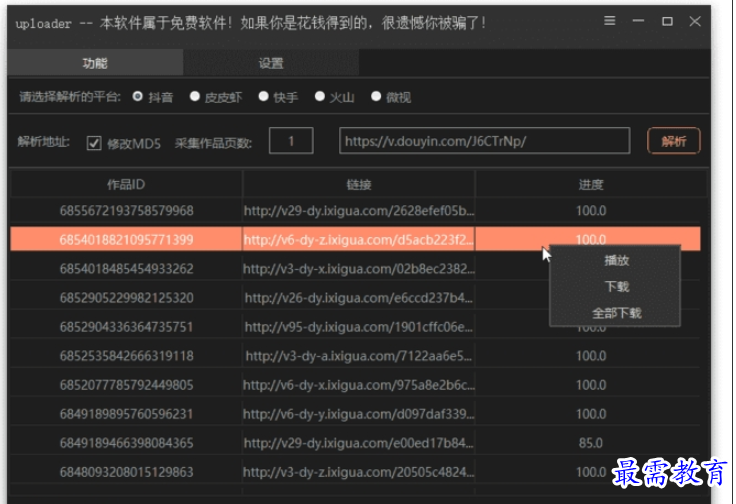
Task: Switch to the 功能 tab
Action: click(95, 62)
